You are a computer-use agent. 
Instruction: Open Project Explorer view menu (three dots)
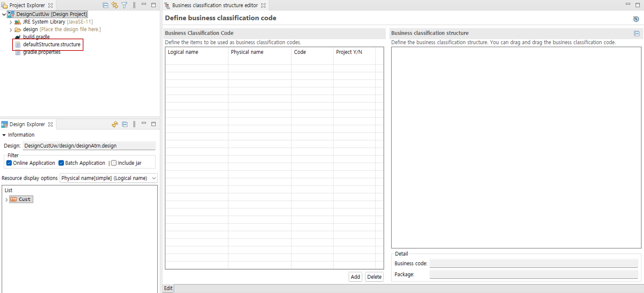click(x=134, y=5)
